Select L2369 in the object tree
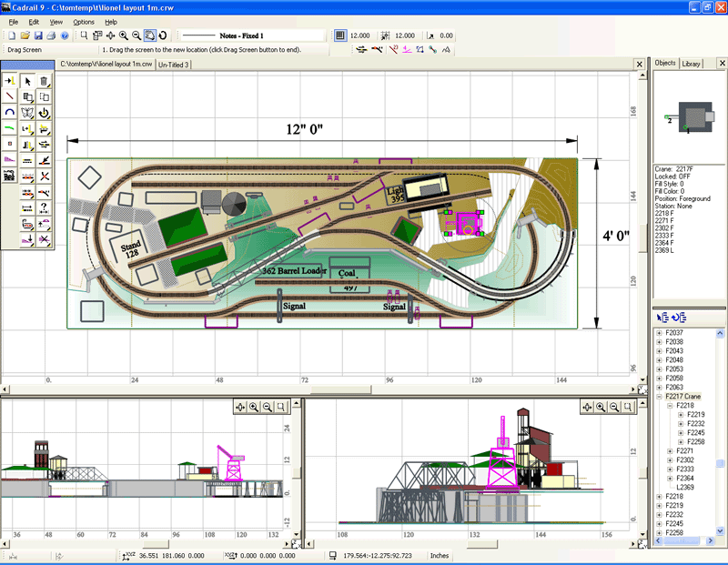This screenshot has width=728, height=565. [x=685, y=488]
